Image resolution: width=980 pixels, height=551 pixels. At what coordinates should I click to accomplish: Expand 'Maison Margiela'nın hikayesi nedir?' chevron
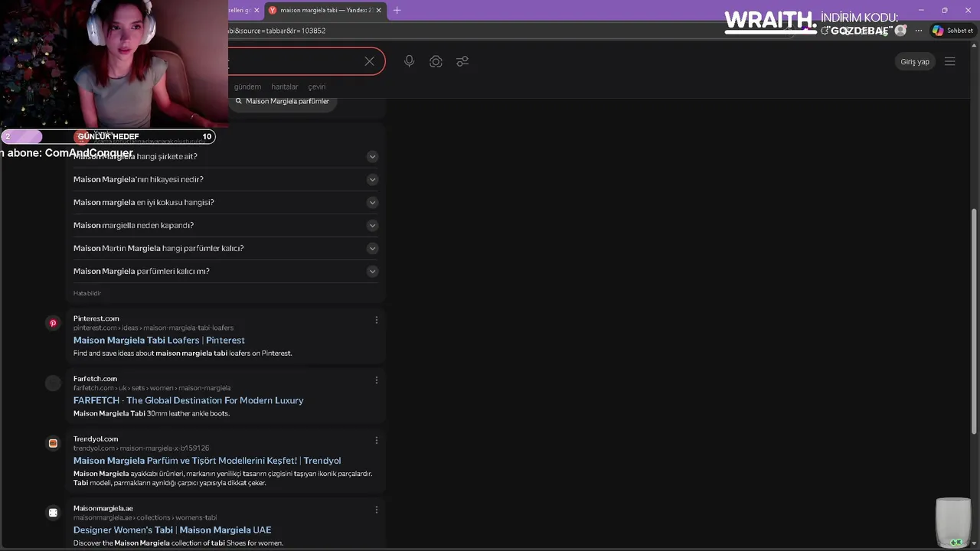(372, 179)
